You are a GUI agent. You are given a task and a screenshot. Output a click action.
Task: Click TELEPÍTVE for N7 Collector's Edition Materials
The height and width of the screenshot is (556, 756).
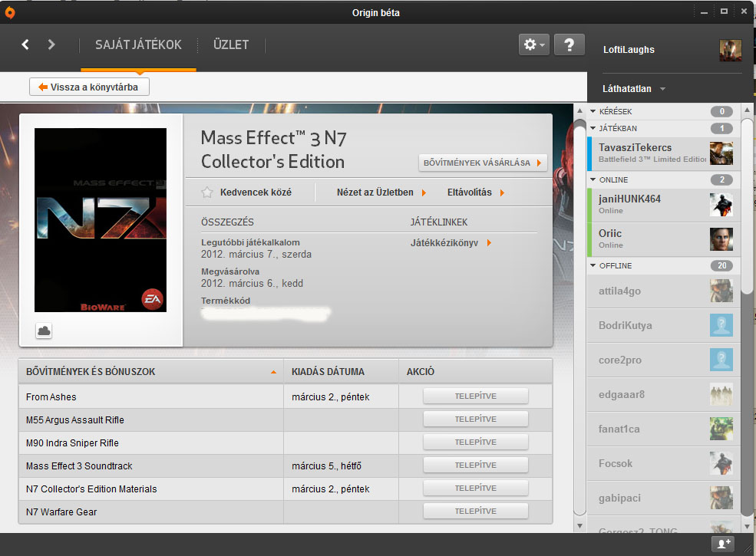point(475,488)
